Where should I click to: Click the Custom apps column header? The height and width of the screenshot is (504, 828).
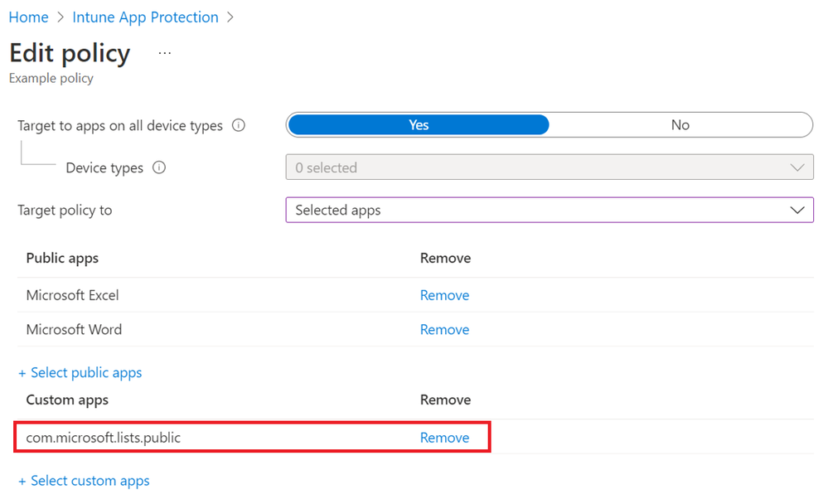pos(67,400)
